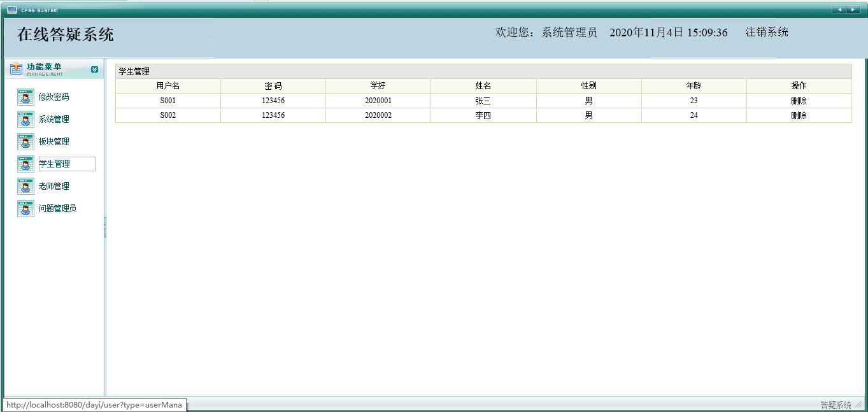The width and height of the screenshot is (868, 412).
Task: Open 修改密码 menu link
Action: pyautogui.click(x=53, y=97)
